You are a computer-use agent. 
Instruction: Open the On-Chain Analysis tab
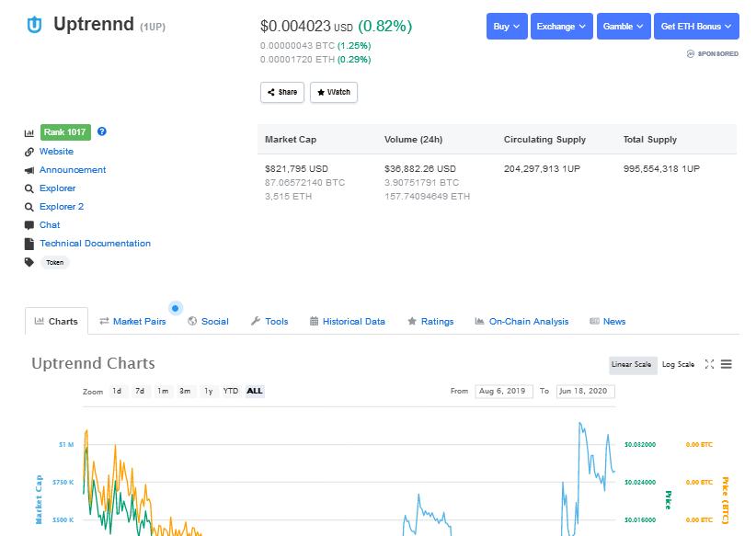coord(521,322)
